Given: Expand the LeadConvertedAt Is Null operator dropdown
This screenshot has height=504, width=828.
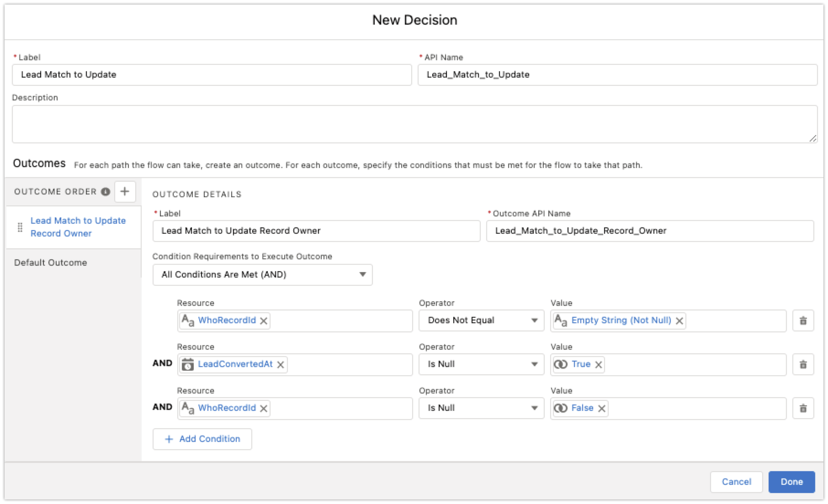Looking at the screenshot, I should (x=481, y=364).
